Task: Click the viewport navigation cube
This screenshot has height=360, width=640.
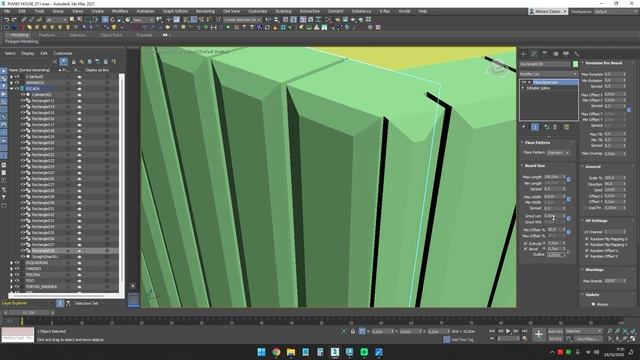Action: 498,69
